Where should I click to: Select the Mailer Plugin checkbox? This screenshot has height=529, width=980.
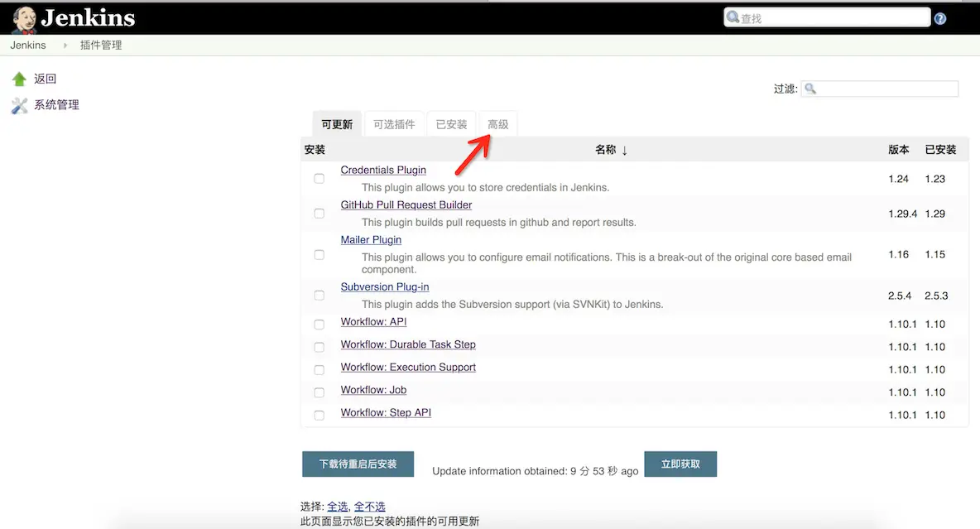tap(319, 254)
